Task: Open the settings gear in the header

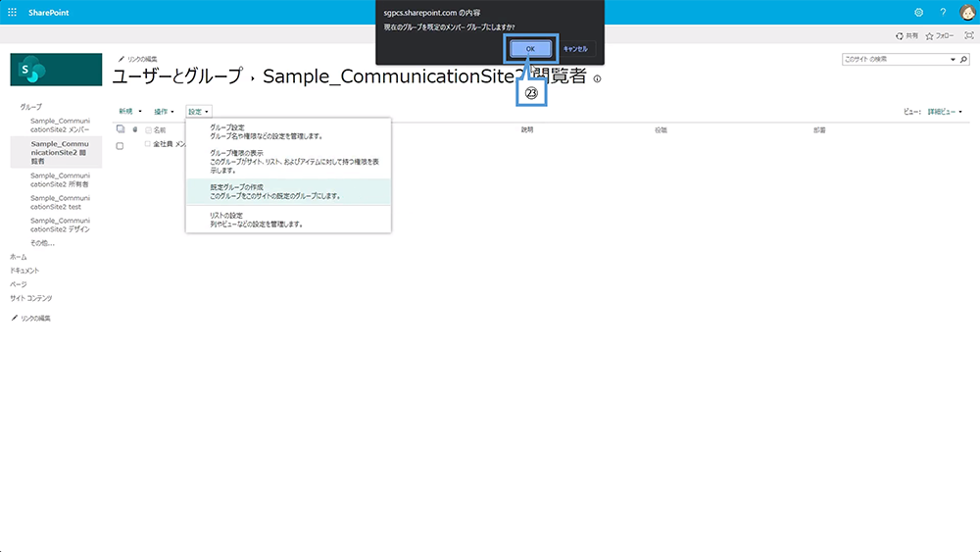Action: [x=919, y=12]
